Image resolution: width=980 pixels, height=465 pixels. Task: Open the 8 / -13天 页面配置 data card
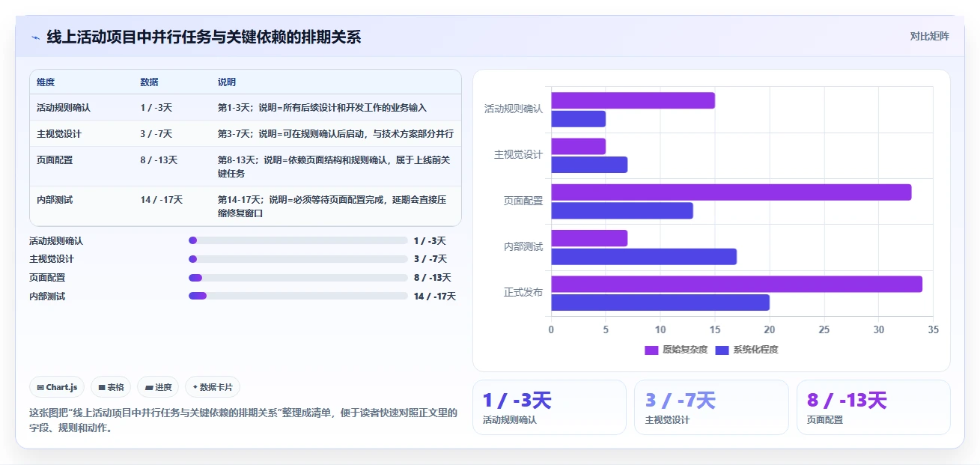tap(873, 407)
